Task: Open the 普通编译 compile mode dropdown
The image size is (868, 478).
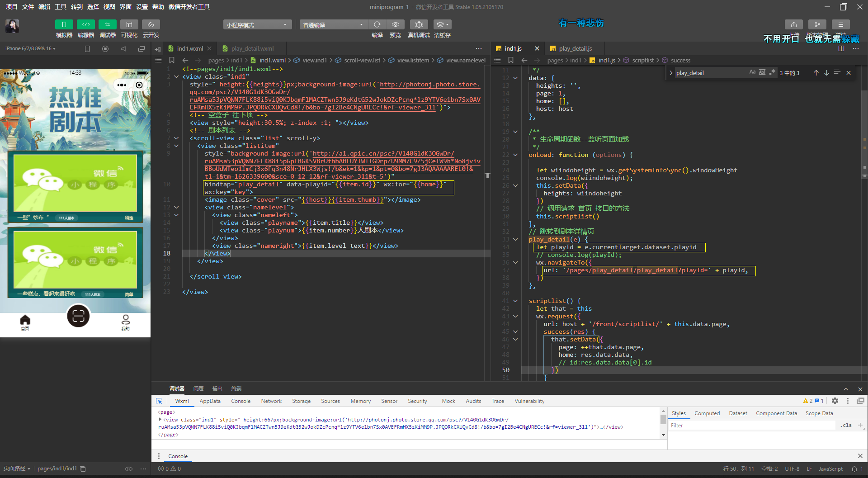Action: 334,25
